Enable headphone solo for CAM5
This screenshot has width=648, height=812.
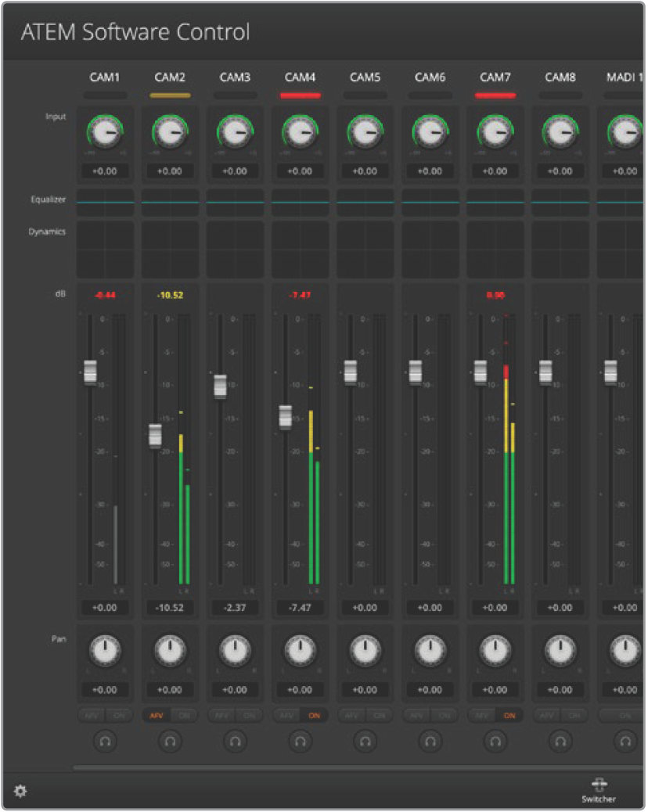tap(364, 739)
